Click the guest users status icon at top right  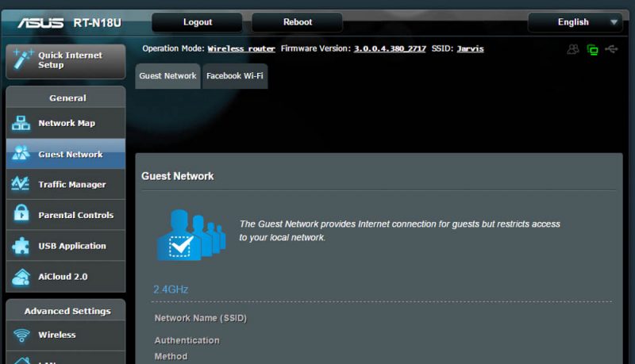pos(572,49)
